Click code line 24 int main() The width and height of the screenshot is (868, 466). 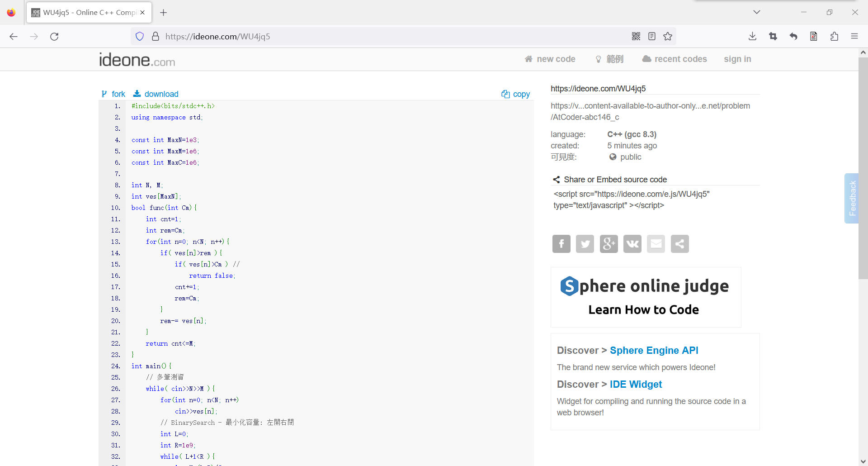tap(151, 366)
